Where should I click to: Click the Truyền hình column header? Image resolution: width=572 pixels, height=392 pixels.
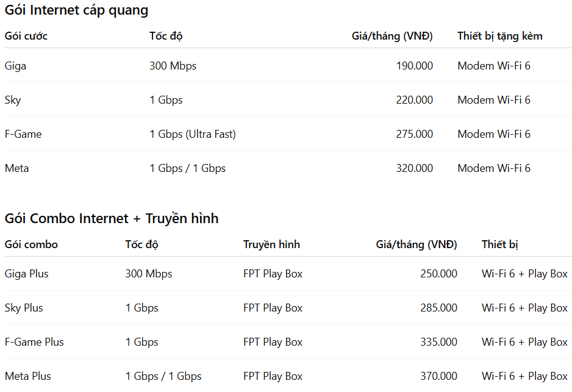pyautogui.click(x=271, y=244)
